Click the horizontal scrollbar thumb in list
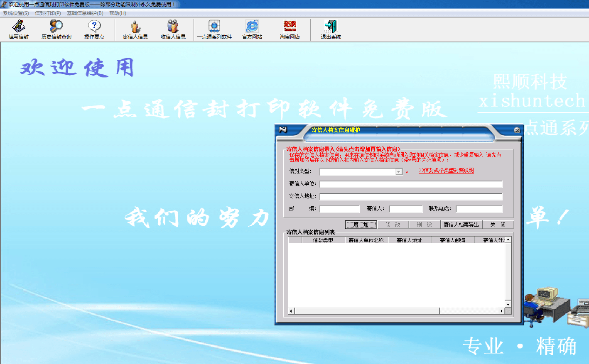The width and height of the screenshot is (589, 364). [x=367, y=311]
